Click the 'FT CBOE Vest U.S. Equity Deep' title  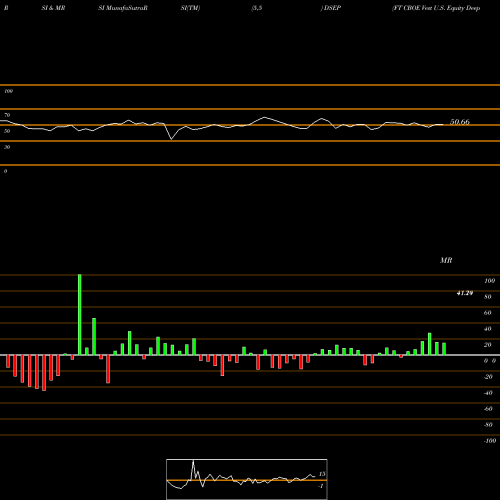click(436, 8)
